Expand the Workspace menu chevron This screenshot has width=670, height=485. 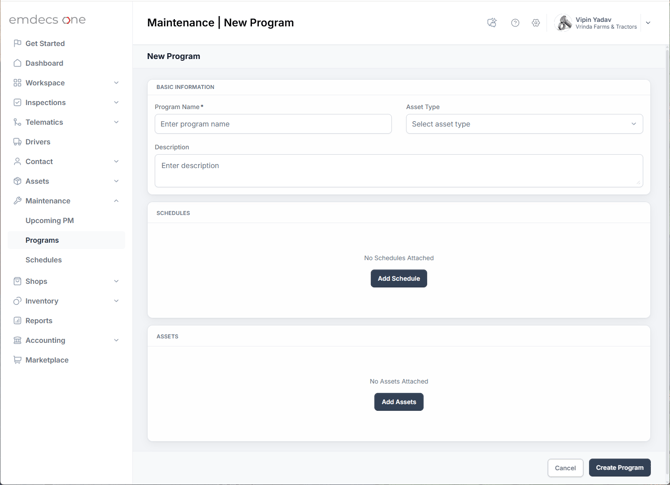click(116, 82)
